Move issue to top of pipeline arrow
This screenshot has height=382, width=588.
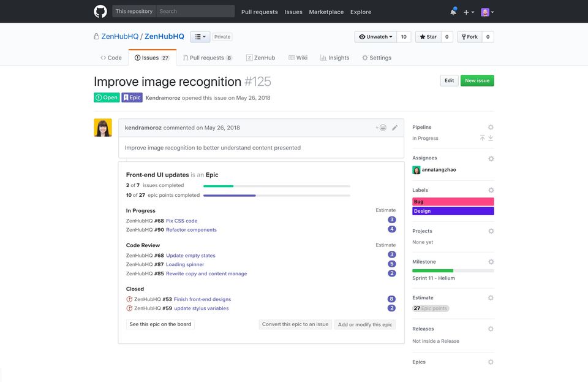click(x=482, y=138)
